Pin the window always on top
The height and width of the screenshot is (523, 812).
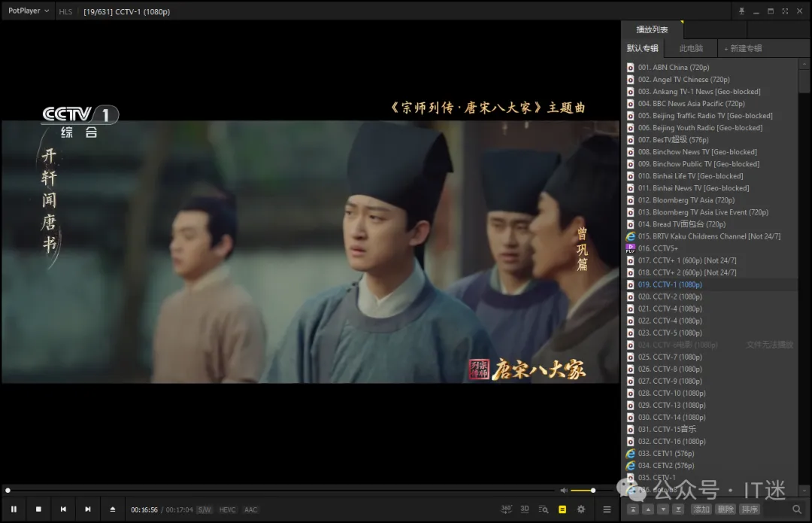[x=741, y=11]
